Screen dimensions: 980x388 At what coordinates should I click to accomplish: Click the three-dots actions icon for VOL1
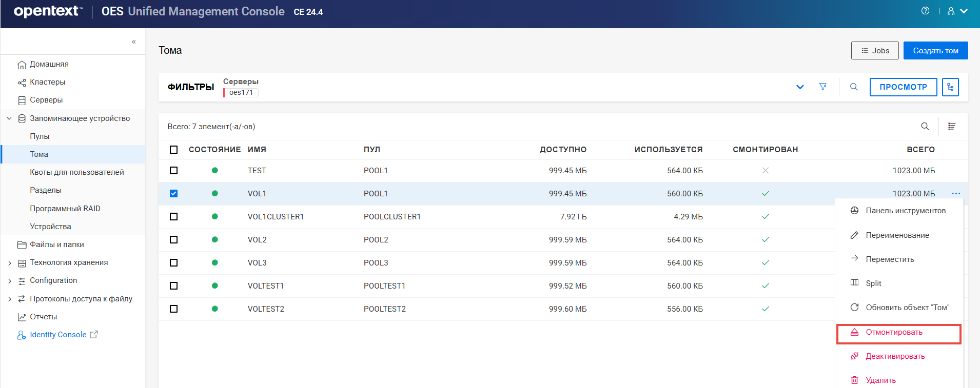(956, 193)
